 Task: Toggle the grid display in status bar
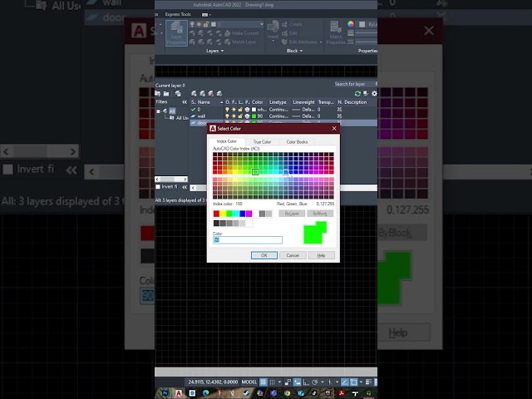tap(264, 382)
